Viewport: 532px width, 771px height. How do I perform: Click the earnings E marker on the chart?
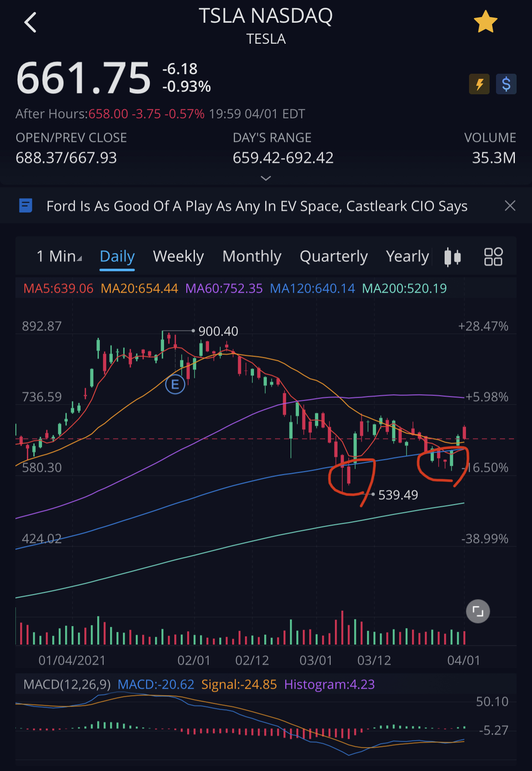(x=175, y=384)
